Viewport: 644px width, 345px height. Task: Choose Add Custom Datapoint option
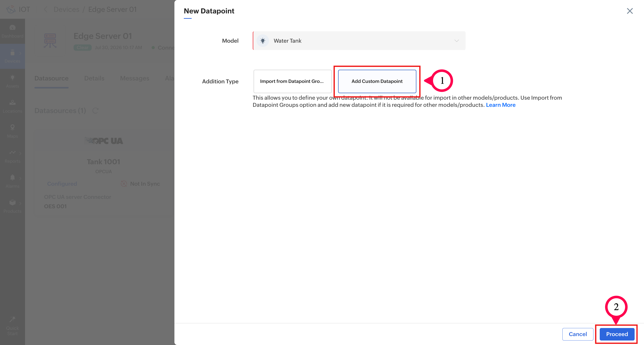pyautogui.click(x=377, y=81)
